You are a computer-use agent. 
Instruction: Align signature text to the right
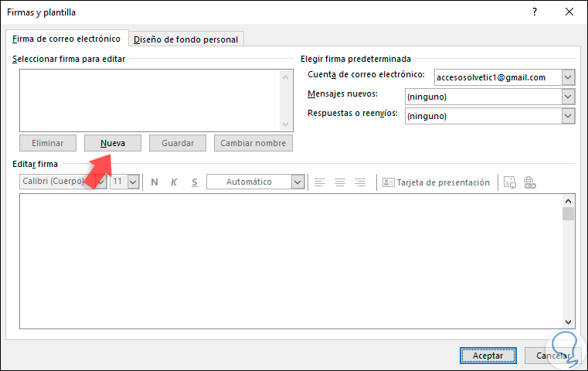[360, 182]
